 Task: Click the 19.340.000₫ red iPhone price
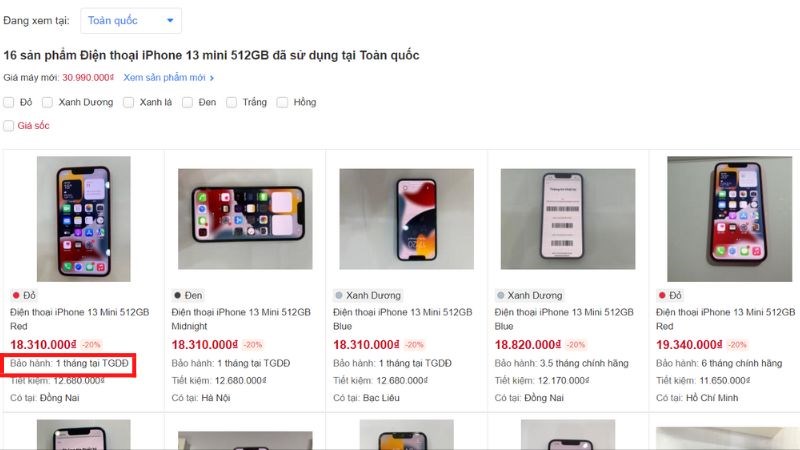690,344
